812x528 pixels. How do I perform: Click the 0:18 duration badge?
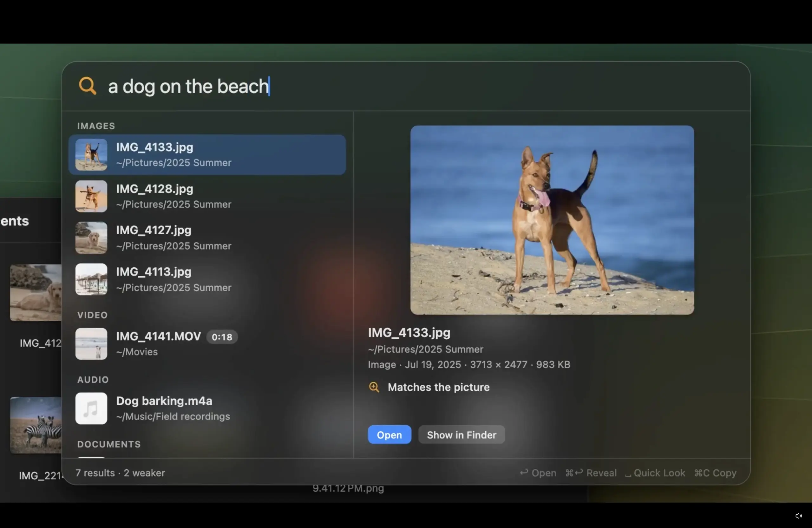(x=222, y=337)
